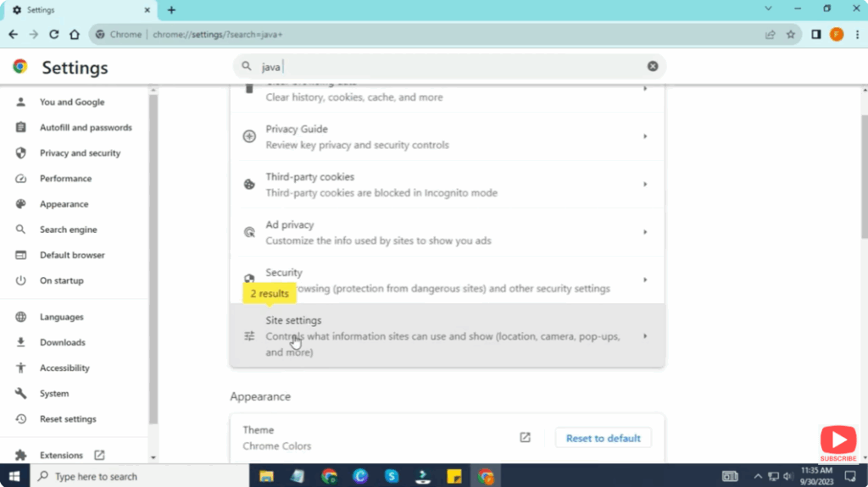868x487 pixels.
Task: Select Privacy and security in sidebar
Action: click(80, 153)
